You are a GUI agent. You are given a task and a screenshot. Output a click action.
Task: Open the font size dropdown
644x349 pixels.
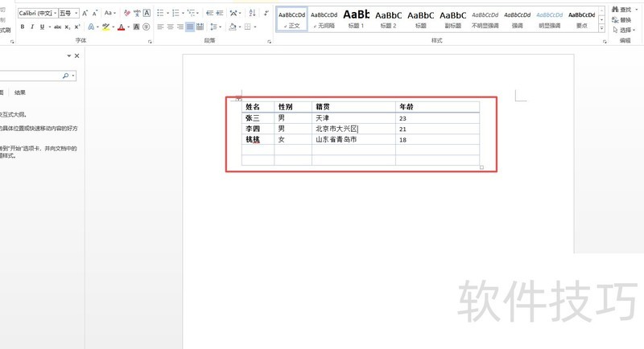tap(76, 13)
